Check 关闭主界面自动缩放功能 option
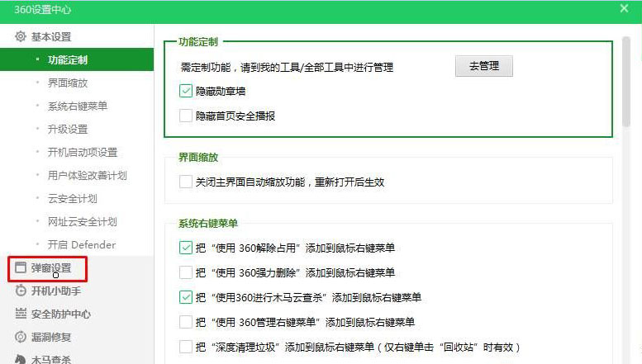The image size is (642, 364). pyautogui.click(x=185, y=182)
